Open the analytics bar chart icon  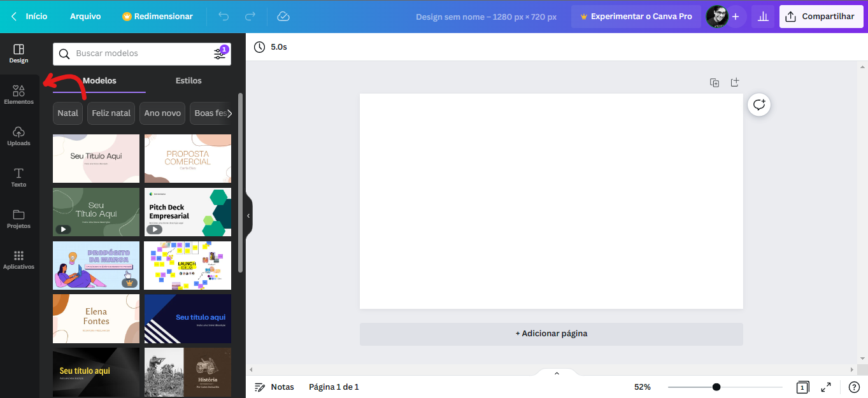pyautogui.click(x=762, y=17)
